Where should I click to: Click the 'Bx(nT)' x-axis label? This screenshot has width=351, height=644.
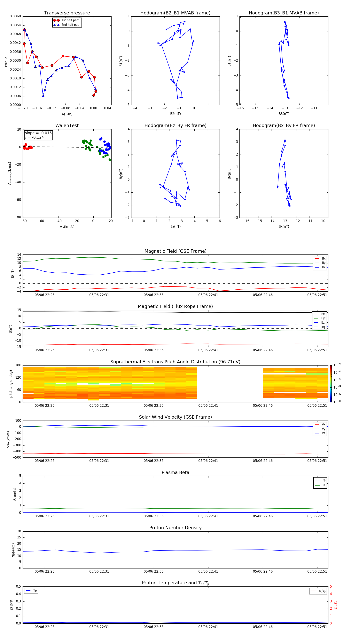[284, 227]
